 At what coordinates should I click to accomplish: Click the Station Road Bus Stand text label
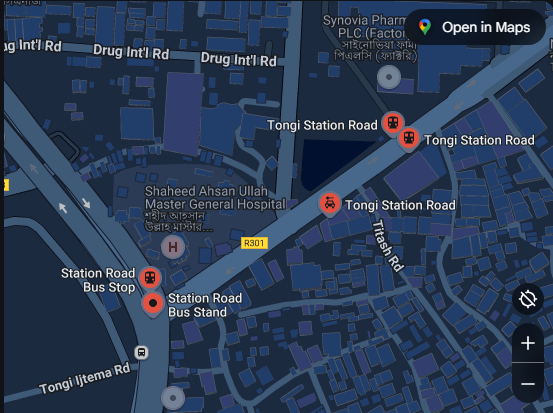point(205,305)
